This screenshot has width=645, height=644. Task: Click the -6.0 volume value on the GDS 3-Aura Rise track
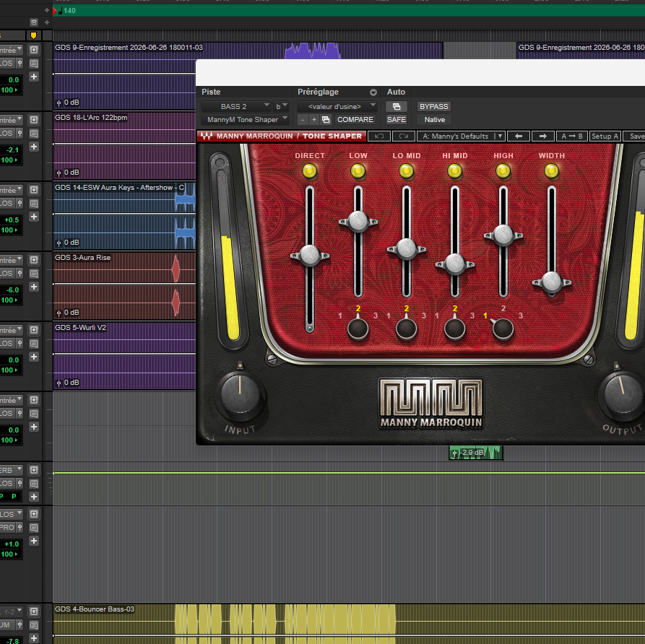point(12,290)
